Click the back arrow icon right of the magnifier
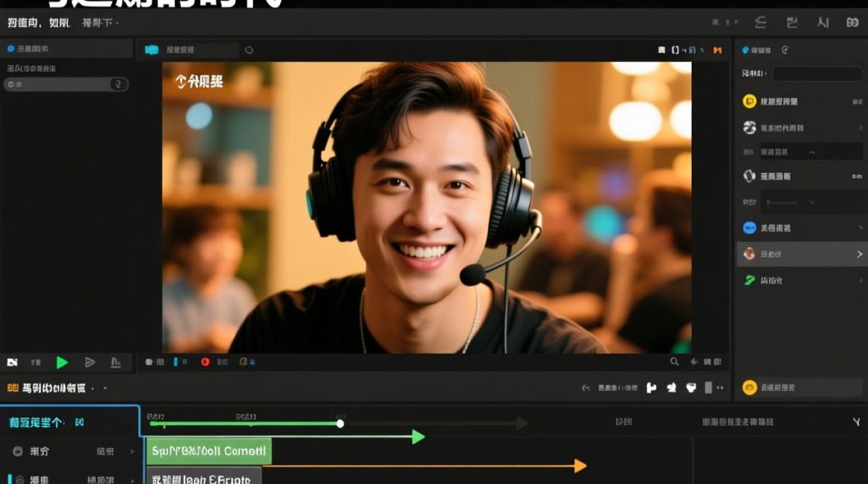 coord(695,362)
